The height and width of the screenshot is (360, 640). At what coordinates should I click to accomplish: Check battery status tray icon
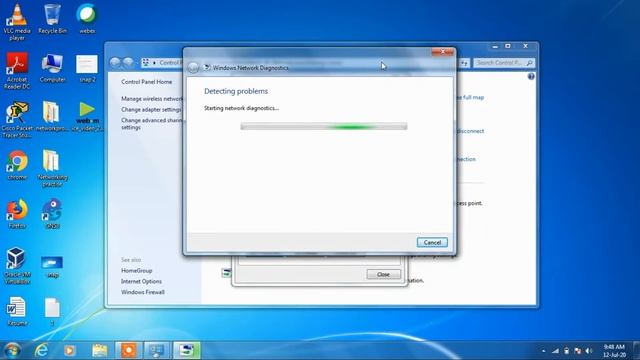(567, 351)
